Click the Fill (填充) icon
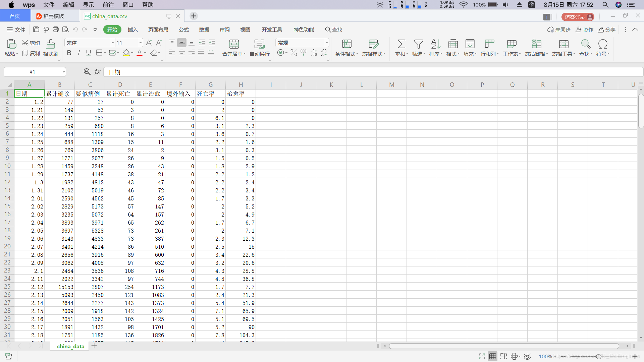Screen dimensions: 644x362 (470, 44)
